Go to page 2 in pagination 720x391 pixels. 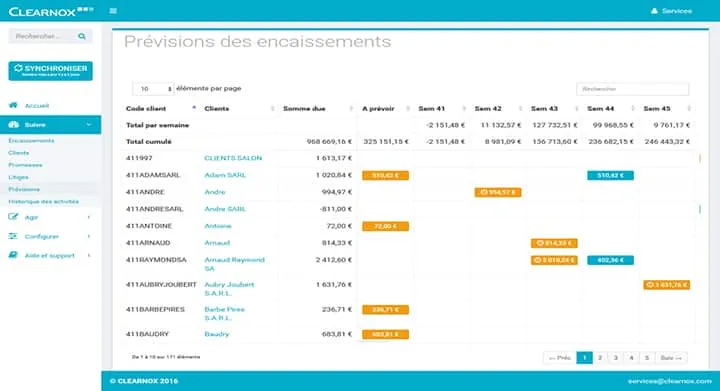[x=600, y=357]
